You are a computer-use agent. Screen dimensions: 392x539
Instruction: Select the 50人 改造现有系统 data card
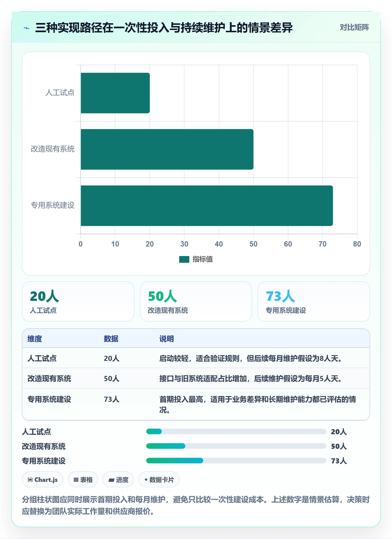point(196,301)
